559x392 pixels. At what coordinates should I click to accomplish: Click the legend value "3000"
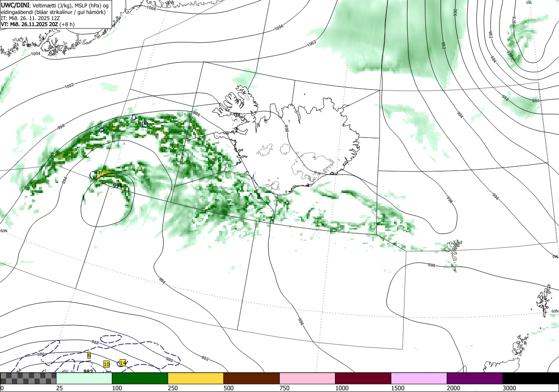click(509, 388)
